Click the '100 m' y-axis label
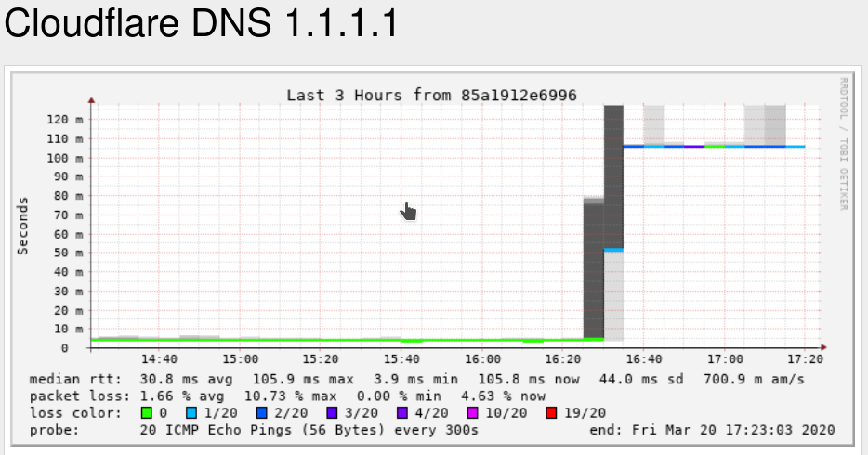Image resolution: width=868 pixels, height=455 pixels. (x=65, y=158)
